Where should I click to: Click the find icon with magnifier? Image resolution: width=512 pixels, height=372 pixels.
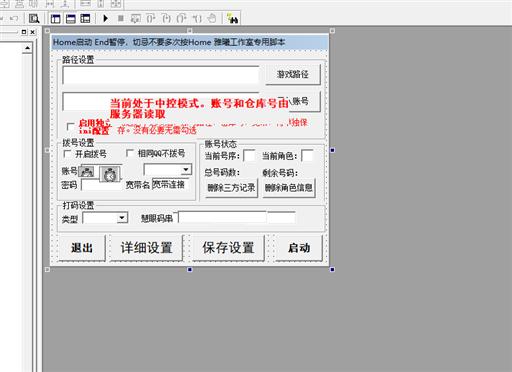click(x=34, y=18)
